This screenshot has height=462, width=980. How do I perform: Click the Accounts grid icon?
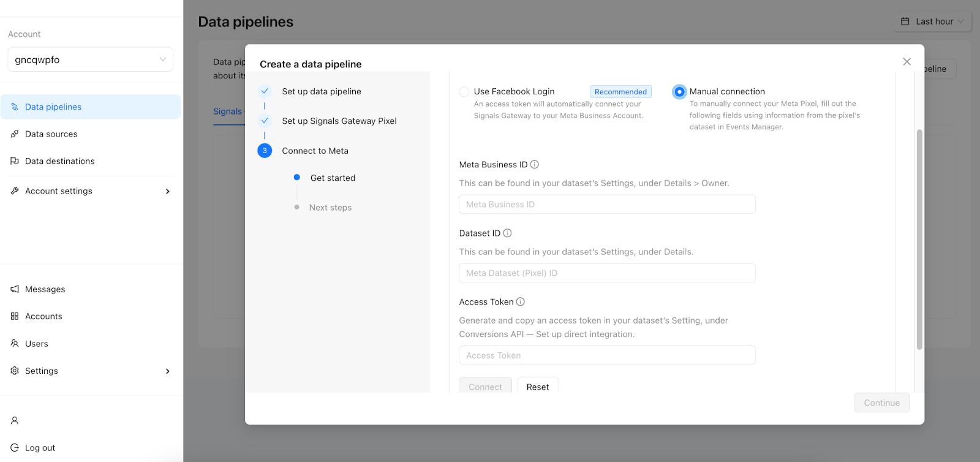pyautogui.click(x=15, y=316)
